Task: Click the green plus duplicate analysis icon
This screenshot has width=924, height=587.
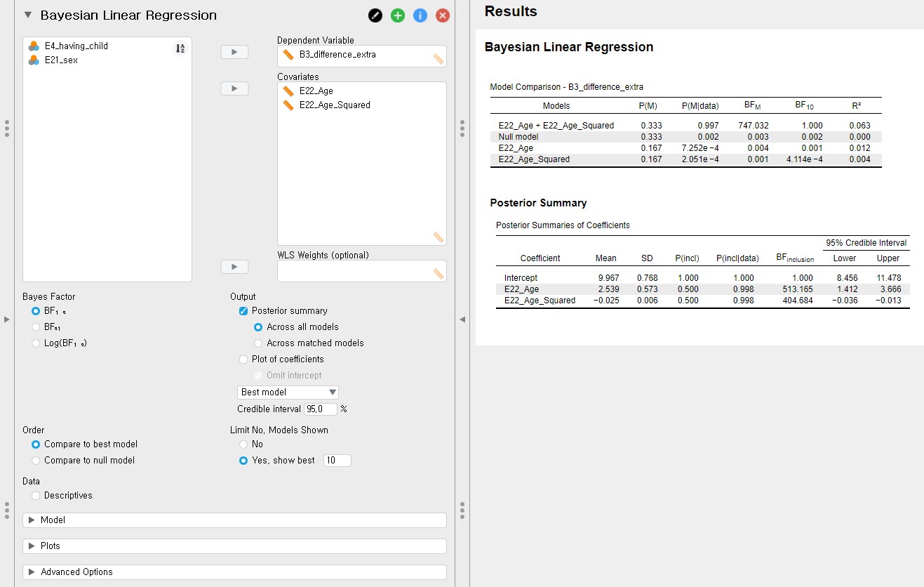Action: [x=398, y=15]
